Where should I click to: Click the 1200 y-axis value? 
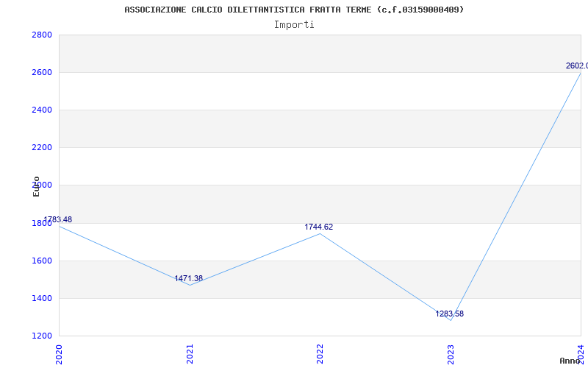point(42,336)
